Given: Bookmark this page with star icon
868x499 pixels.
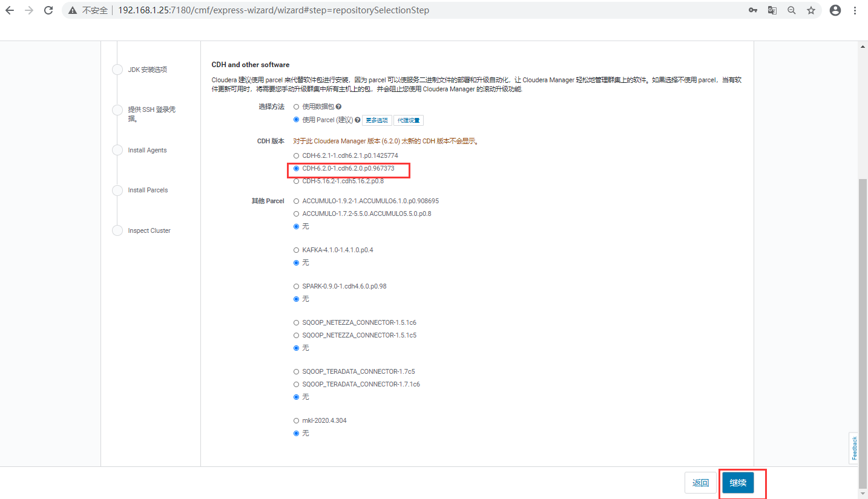Looking at the screenshot, I should click(x=811, y=10).
